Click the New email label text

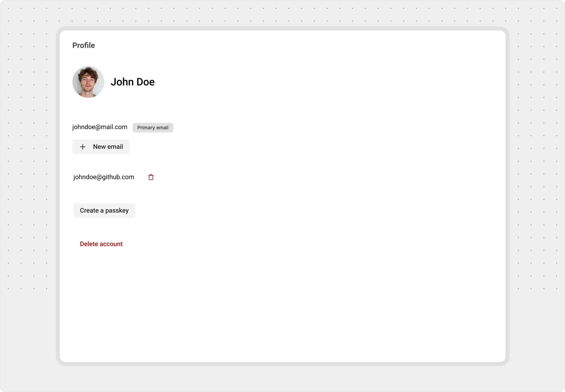coord(108,147)
